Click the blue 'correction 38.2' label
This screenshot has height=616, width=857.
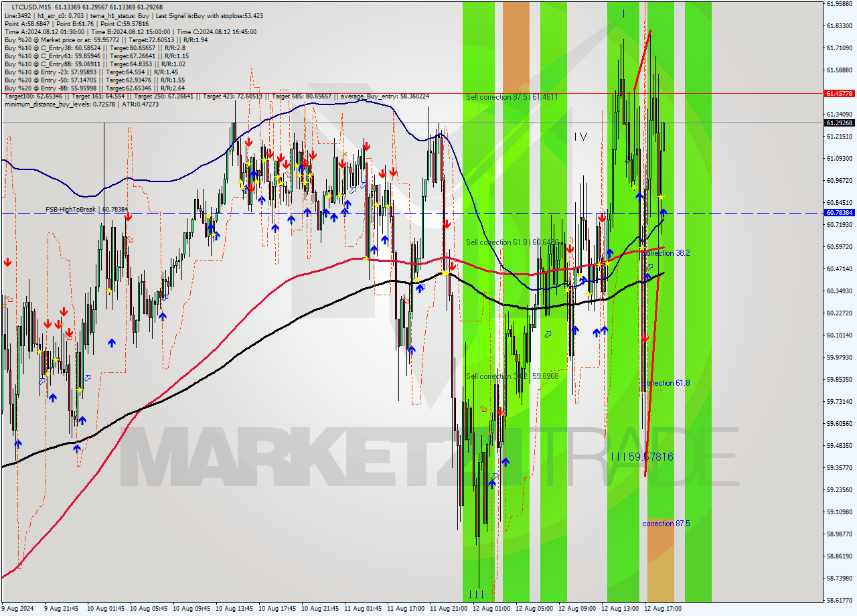pyautogui.click(x=666, y=253)
